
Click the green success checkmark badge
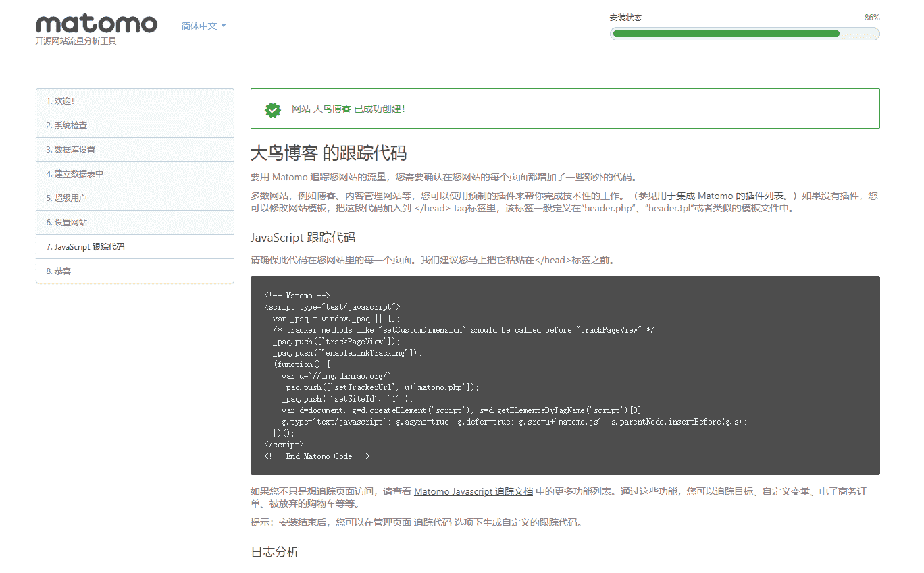click(273, 109)
